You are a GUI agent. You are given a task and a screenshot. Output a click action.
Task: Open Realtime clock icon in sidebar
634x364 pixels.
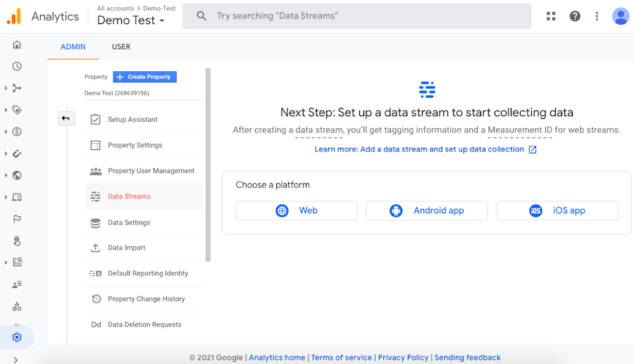(x=17, y=66)
